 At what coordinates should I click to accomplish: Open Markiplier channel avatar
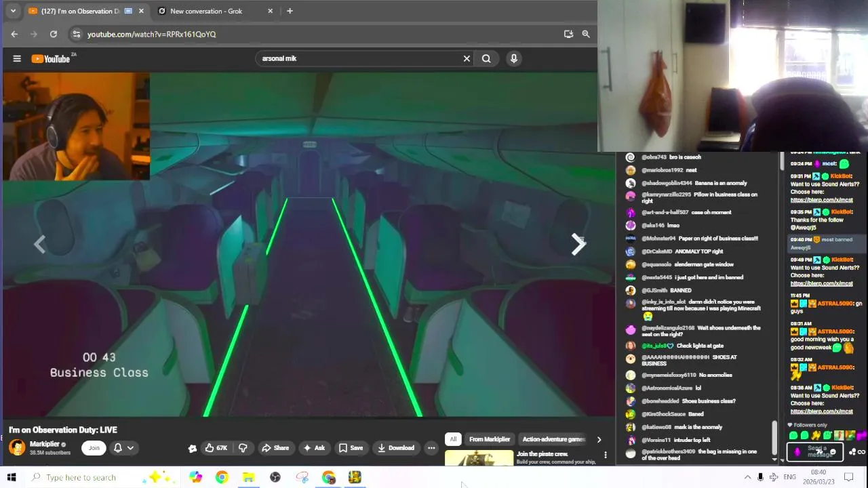(17, 447)
